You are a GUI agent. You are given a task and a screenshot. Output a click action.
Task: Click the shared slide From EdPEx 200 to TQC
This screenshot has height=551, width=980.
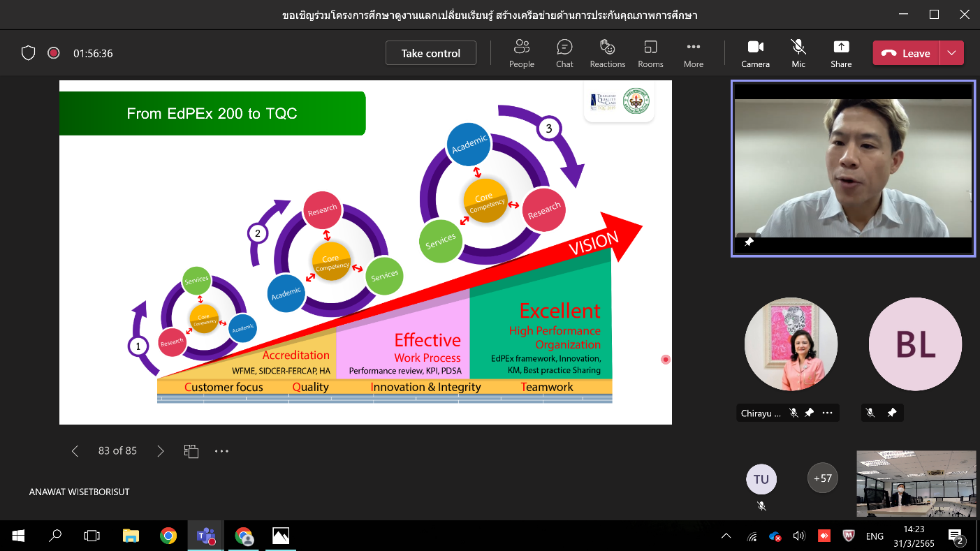pos(365,252)
